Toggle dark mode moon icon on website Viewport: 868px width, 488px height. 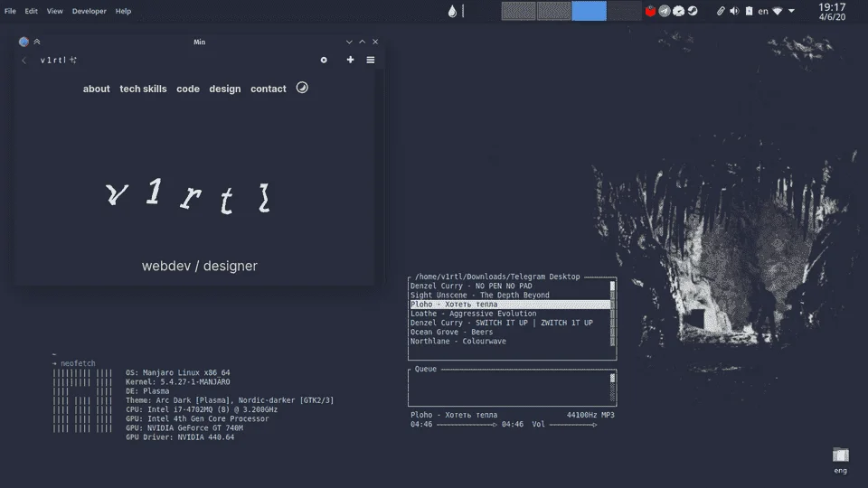[302, 88]
